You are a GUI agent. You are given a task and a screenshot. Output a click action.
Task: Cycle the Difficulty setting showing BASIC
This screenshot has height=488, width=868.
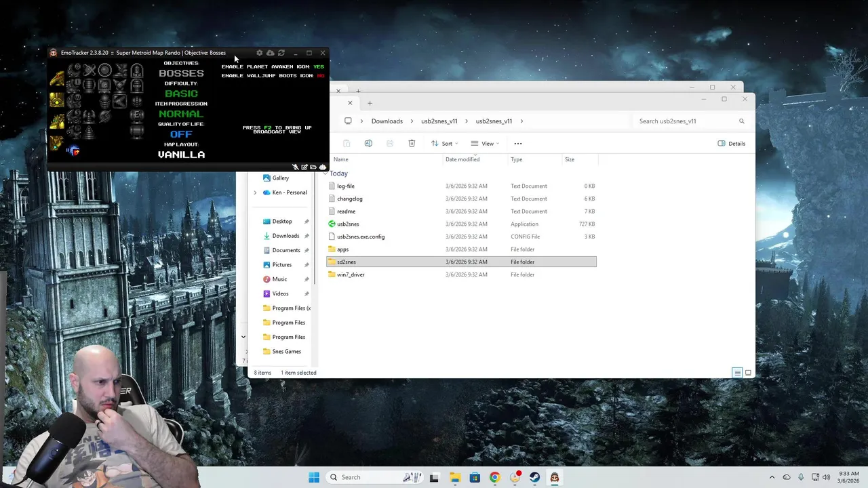[181, 94]
